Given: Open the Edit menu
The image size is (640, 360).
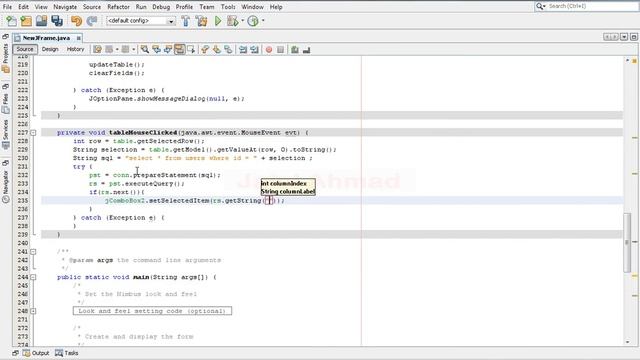Looking at the screenshot, I should point(24,7).
